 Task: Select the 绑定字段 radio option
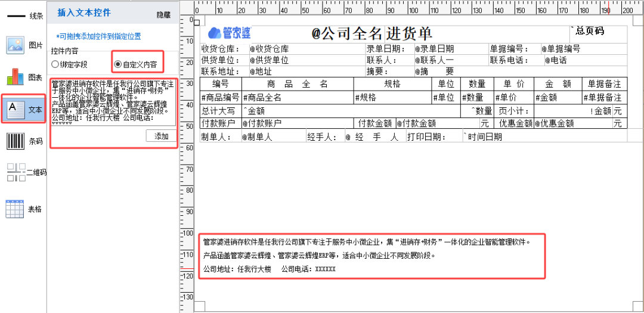coord(69,64)
